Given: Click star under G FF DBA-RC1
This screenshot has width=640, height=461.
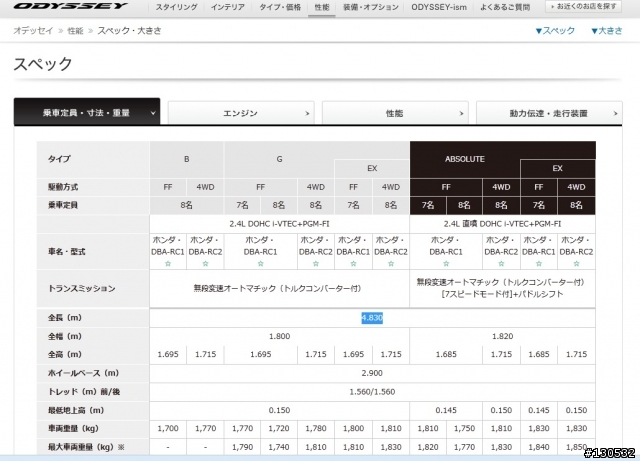Looking at the screenshot, I should [x=260, y=264].
